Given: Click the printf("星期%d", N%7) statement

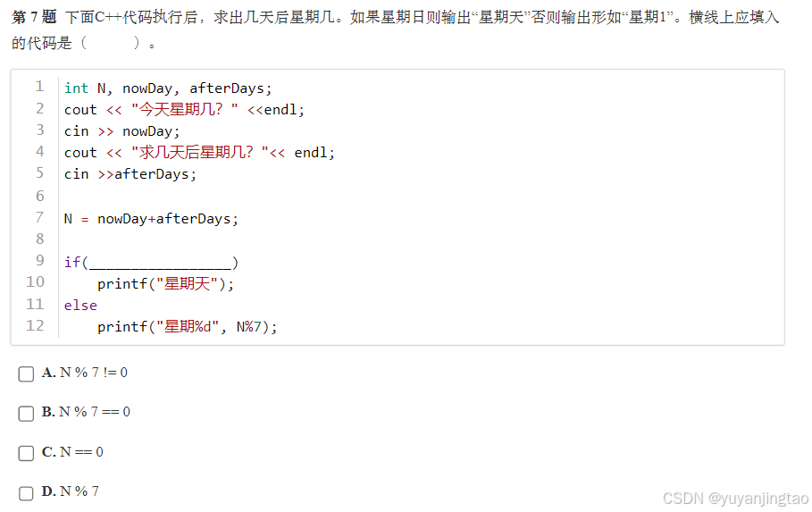Looking at the screenshot, I should (x=188, y=327).
